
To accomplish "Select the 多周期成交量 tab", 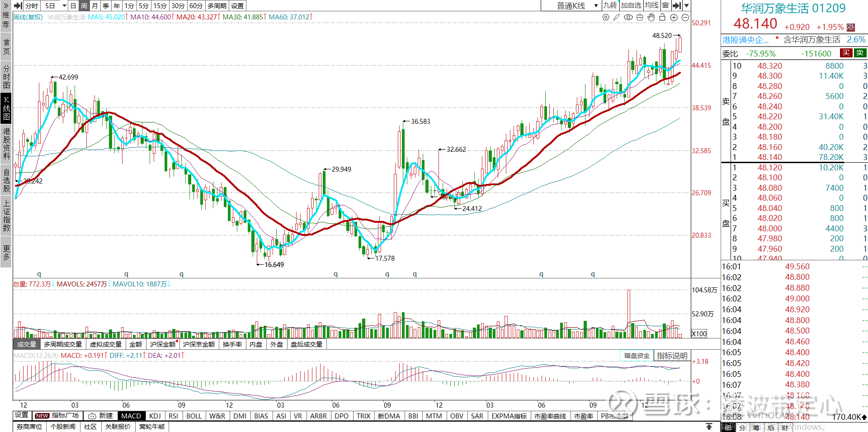I will coord(63,344).
